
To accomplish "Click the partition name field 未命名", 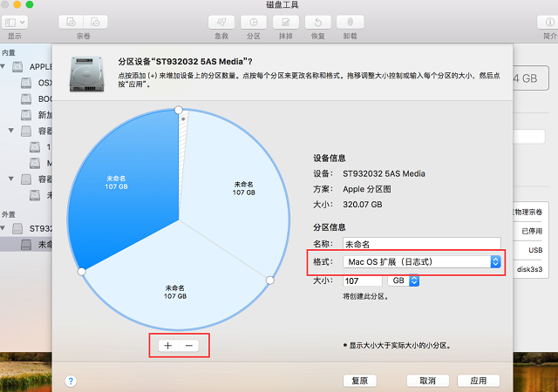I will [422, 244].
